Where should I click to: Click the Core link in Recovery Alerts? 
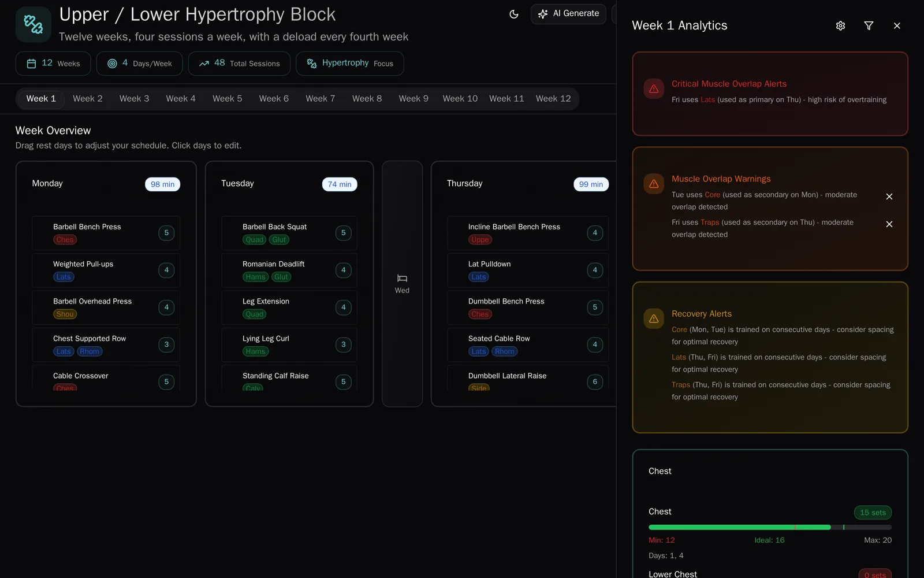(x=679, y=329)
